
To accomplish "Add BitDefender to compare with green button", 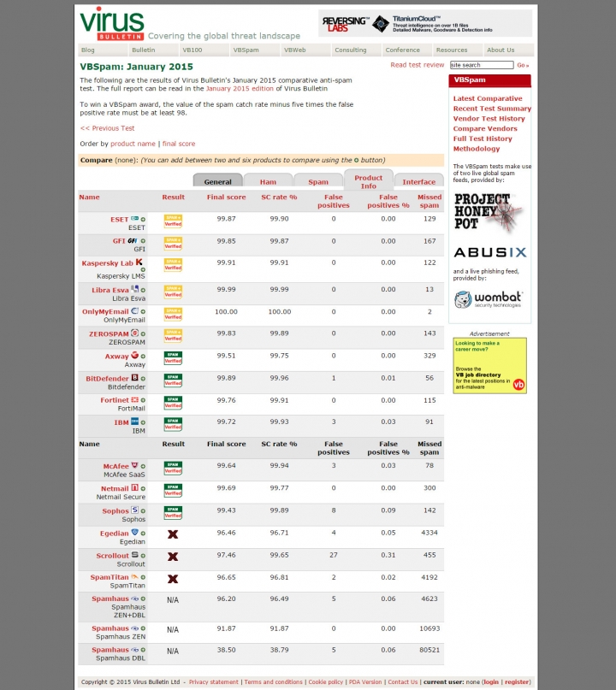I will 143,379.
